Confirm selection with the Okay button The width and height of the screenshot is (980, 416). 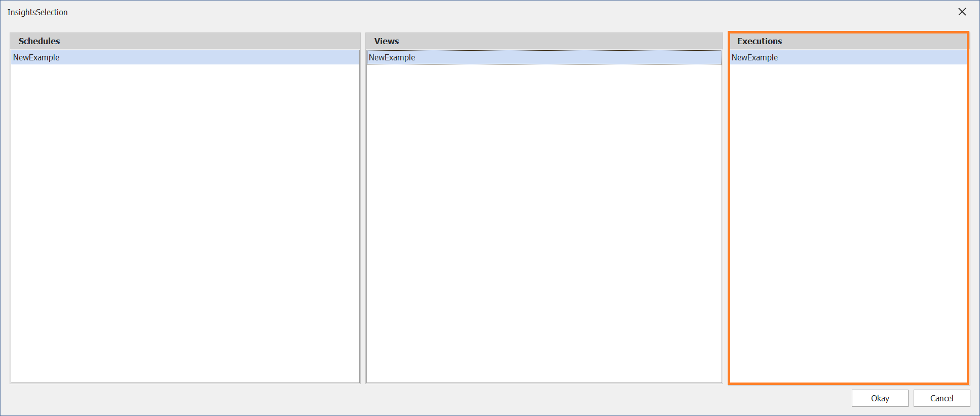click(x=880, y=398)
